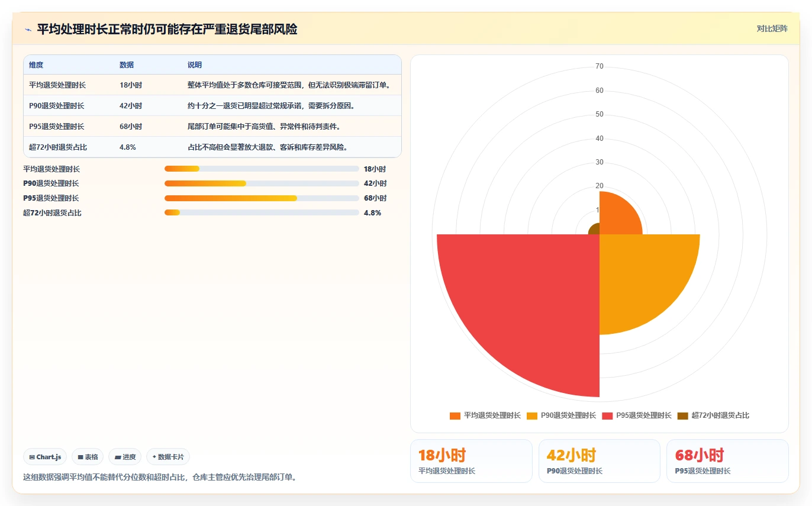Viewport: 812px width, 506px height.
Task: Toggle 超72小时退货占比 legend swatch in chart
Action: pyautogui.click(x=683, y=415)
